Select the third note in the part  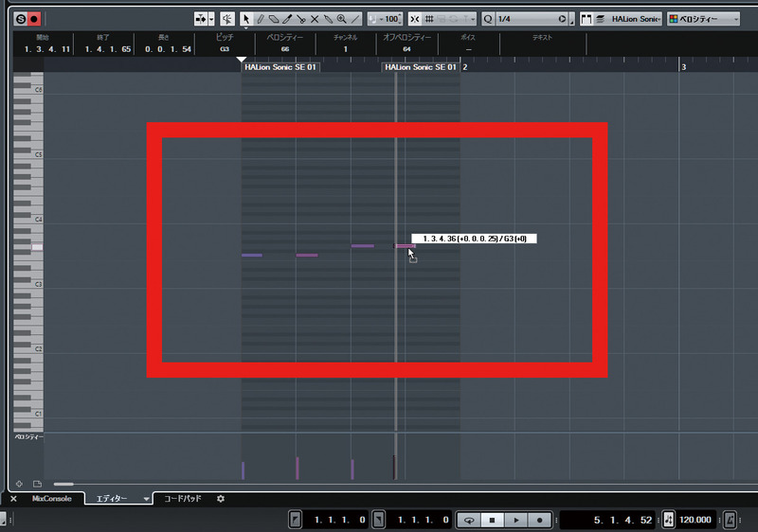(363, 246)
